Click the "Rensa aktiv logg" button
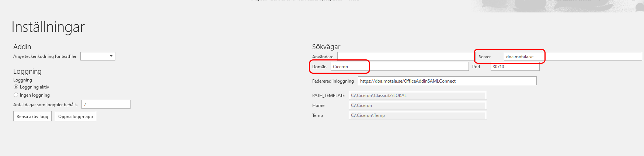644x156 pixels. [32, 116]
